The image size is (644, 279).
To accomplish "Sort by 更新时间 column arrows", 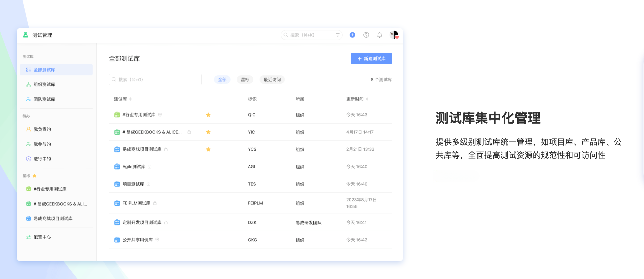I will [367, 99].
